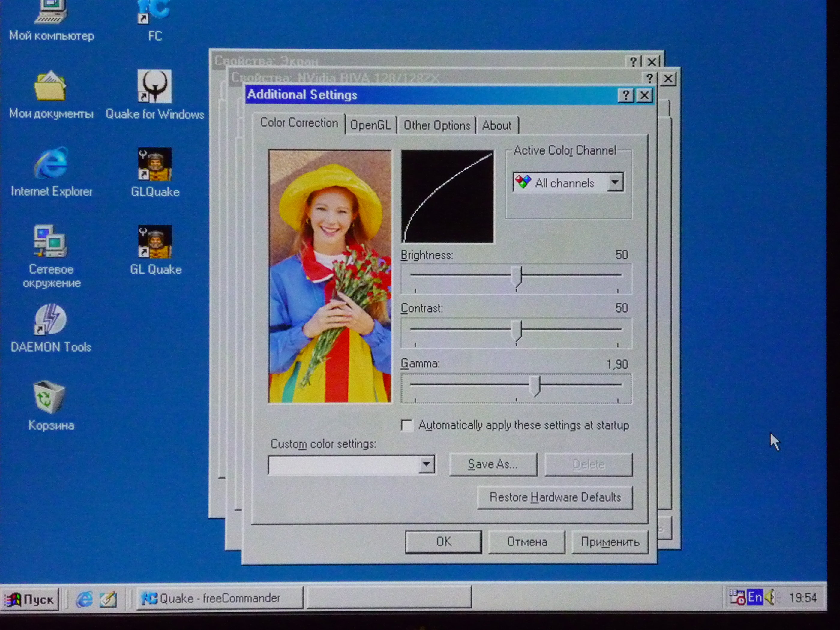840x630 pixels.
Task: Open the Пуск start menu
Action: point(30,600)
